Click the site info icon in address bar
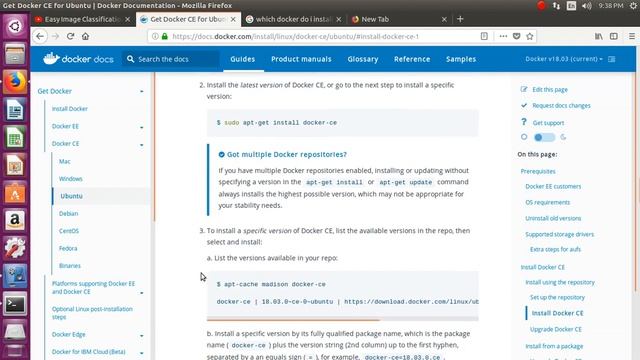640x360 pixels. (x=155, y=36)
